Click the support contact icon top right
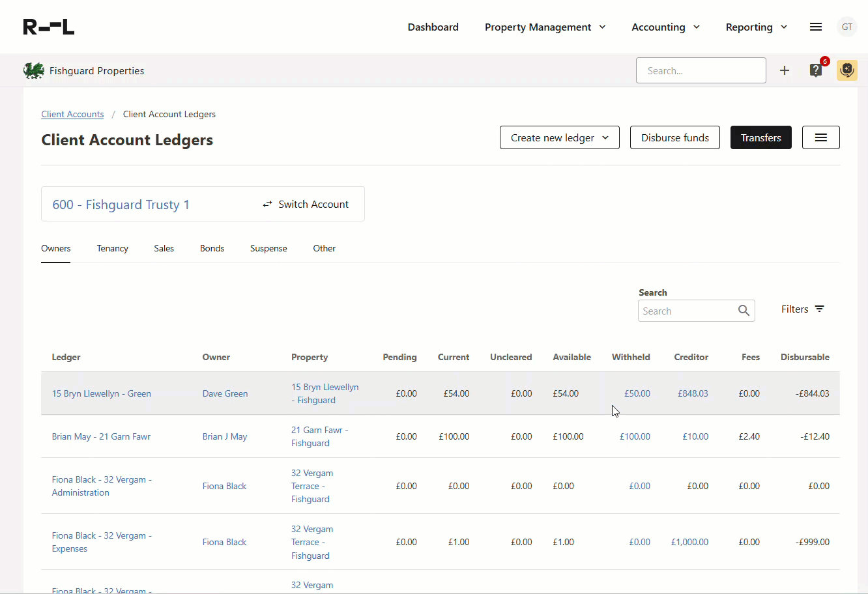The width and height of the screenshot is (868, 594). pyautogui.click(x=846, y=70)
